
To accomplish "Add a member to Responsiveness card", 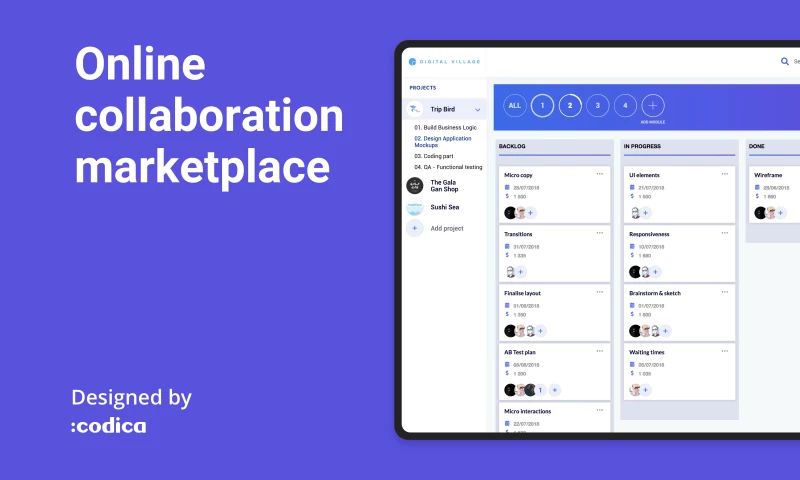I will coord(656,272).
